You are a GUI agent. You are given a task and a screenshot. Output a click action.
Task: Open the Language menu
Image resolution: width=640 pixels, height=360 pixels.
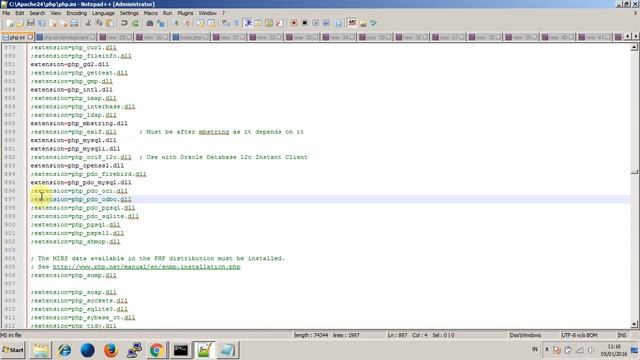[x=103, y=13]
